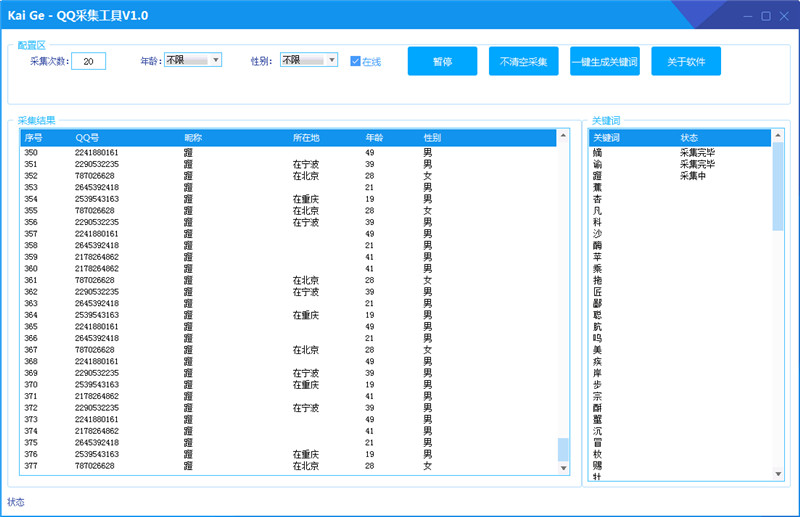Click 在宁波 in row 356
This screenshot has width=800, height=517.
(x=306, y=222)
